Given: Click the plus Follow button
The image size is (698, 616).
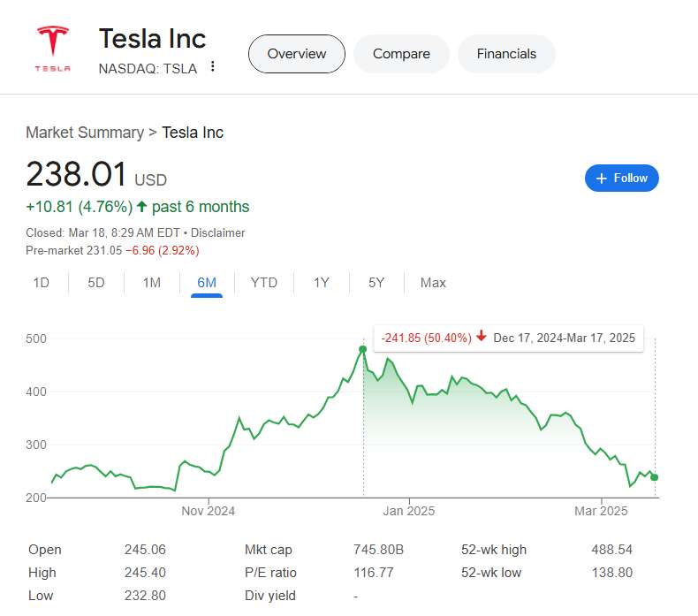Looking at the screenshot, I should click(621, 178).
